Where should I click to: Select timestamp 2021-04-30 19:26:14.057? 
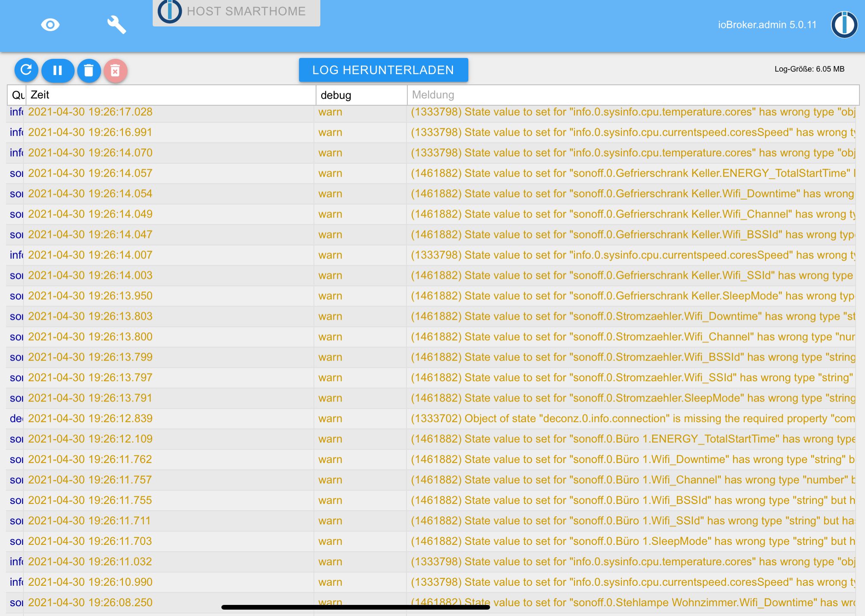90,173
